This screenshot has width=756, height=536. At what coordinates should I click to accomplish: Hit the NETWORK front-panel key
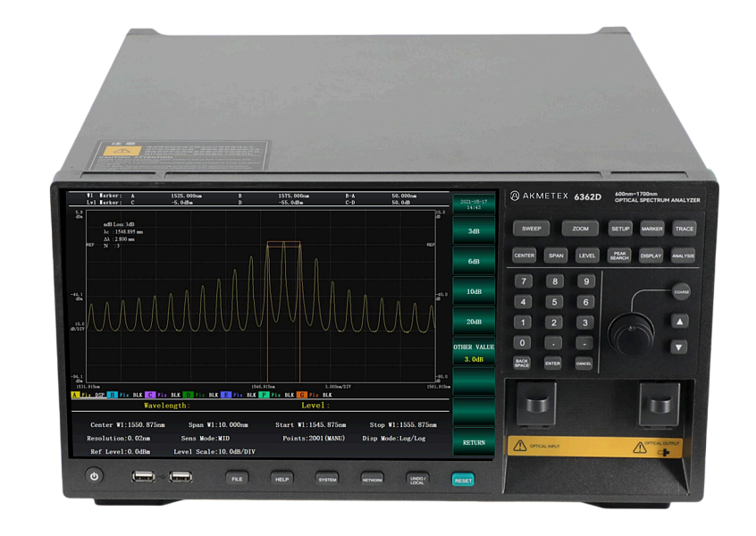pyautogui.click(x=373, y=479)
